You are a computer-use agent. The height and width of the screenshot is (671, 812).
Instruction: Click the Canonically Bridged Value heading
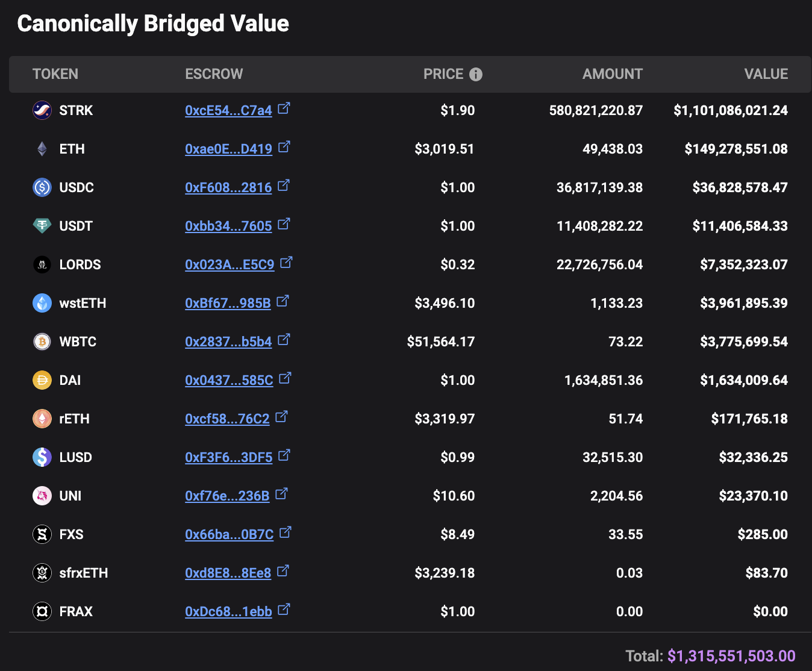153,23
